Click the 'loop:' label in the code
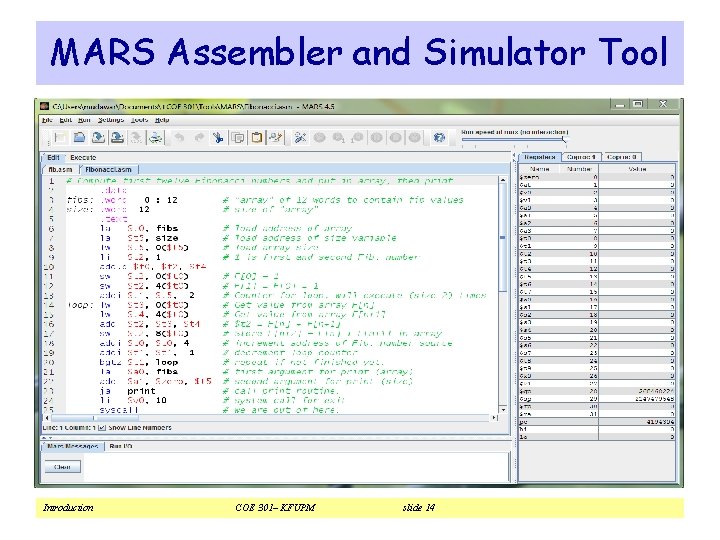The width and height of the screenshot is (720, 540). 80,305
